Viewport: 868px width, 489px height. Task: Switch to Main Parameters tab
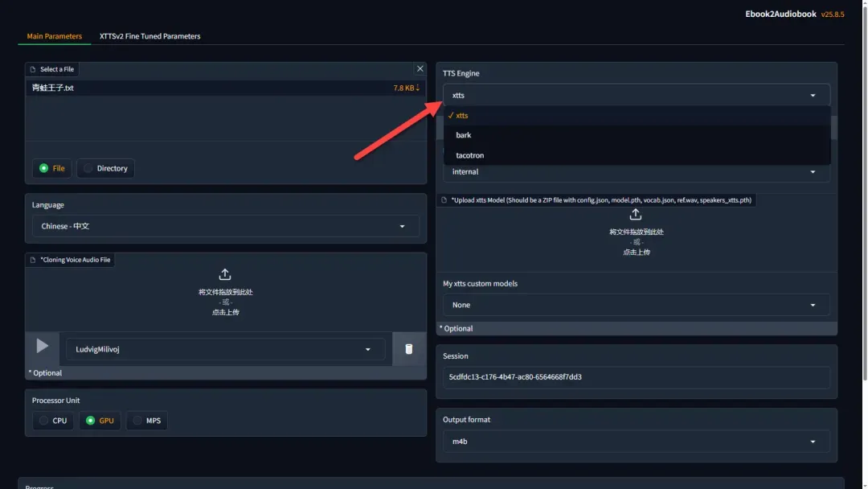point(55,36)
